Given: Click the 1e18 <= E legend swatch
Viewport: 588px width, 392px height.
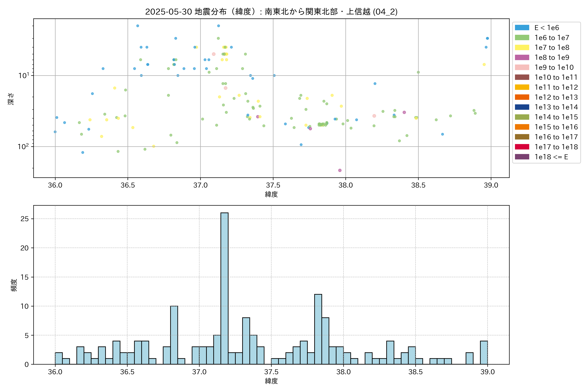Looking at the screenshot, I should point(522,157).
